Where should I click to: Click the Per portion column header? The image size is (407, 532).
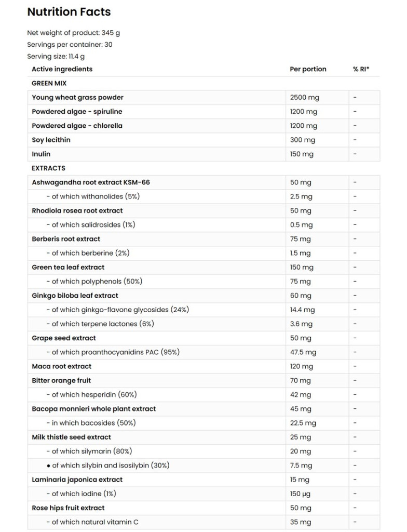(308, 69)
